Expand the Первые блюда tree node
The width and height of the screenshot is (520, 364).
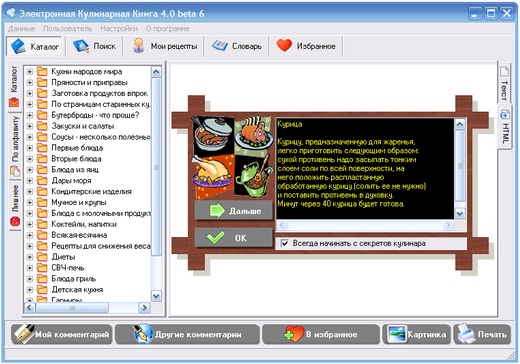(30, 148)
